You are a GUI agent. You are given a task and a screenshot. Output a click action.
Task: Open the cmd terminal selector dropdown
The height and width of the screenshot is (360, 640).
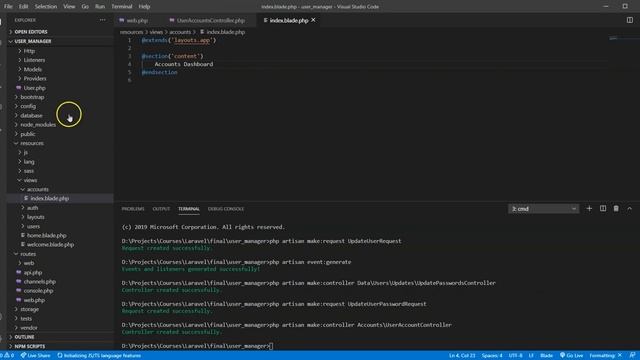[543, 209]
